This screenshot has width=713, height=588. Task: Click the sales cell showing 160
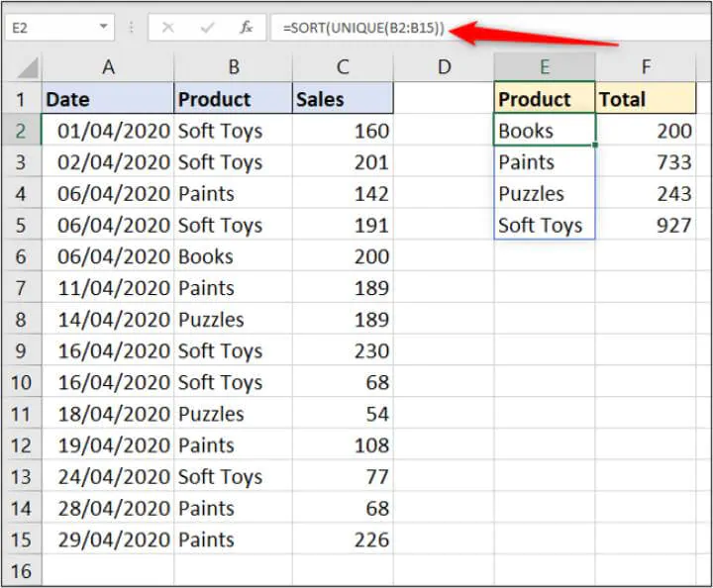point(343,130)
